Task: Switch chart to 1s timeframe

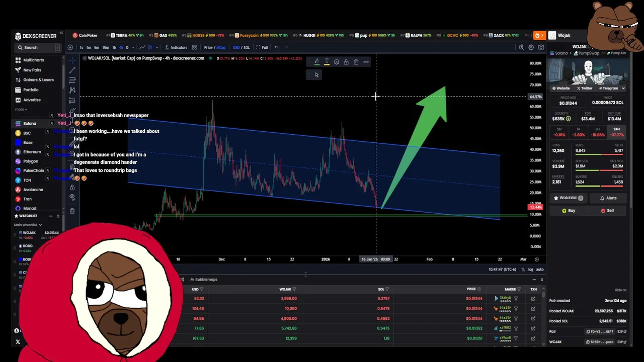Action: 82,47
